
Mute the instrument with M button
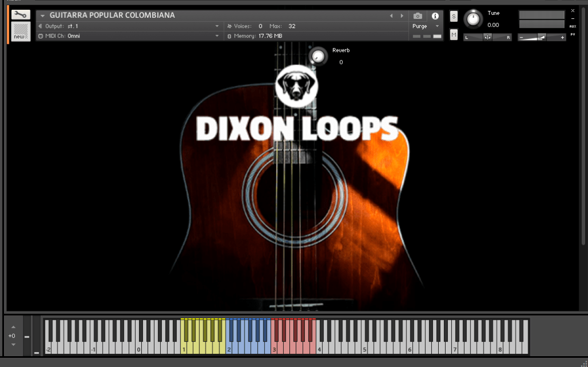[454, 35]
